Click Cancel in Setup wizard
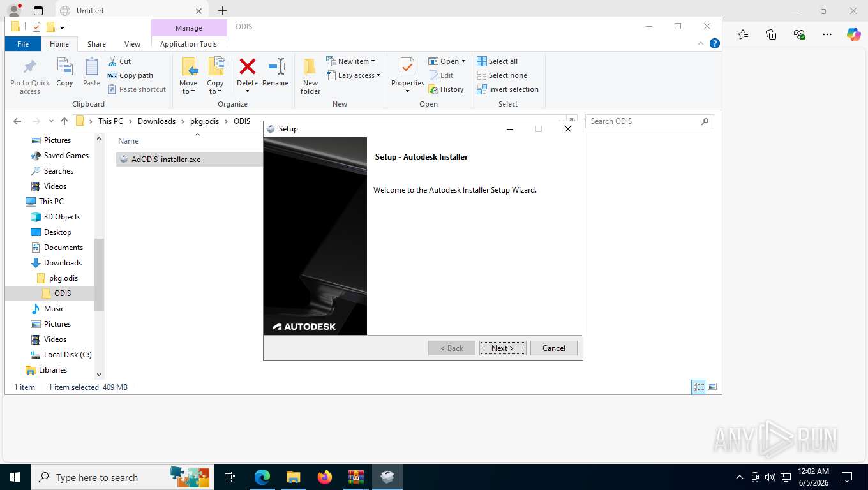868x490 pixels. (x=554, y=348)
